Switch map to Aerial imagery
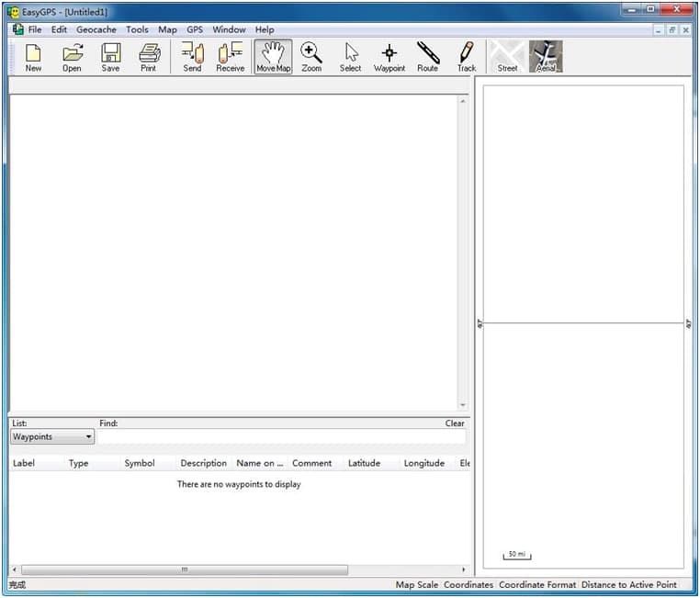 [x=546, y=57]
